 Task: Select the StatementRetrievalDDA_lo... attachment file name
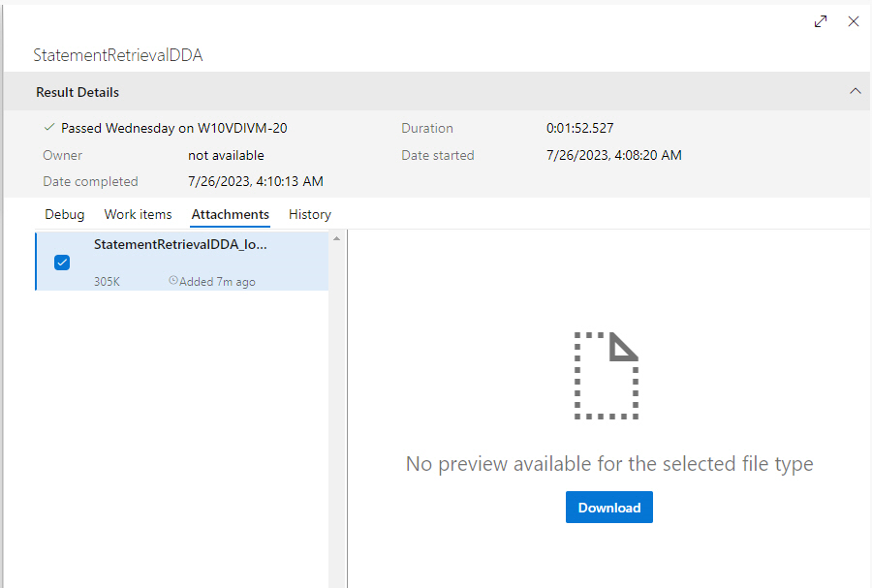[180, 244]
